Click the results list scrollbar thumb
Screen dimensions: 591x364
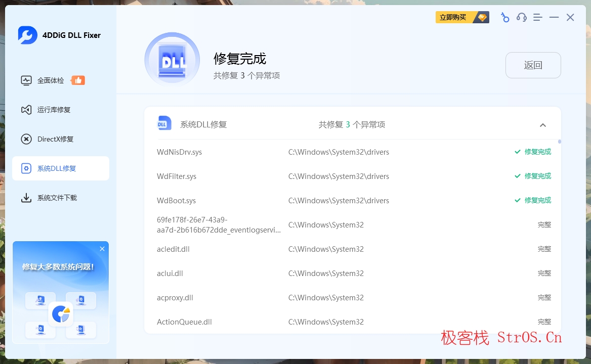(560, 142)
